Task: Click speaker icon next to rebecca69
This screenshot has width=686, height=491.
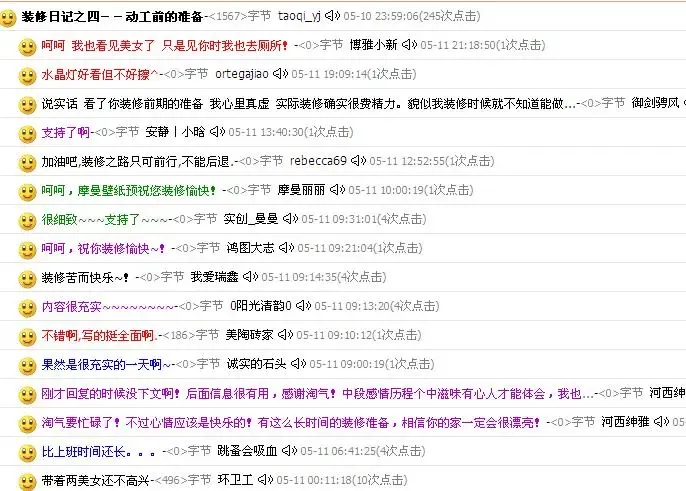Action: tap(358, 161)
